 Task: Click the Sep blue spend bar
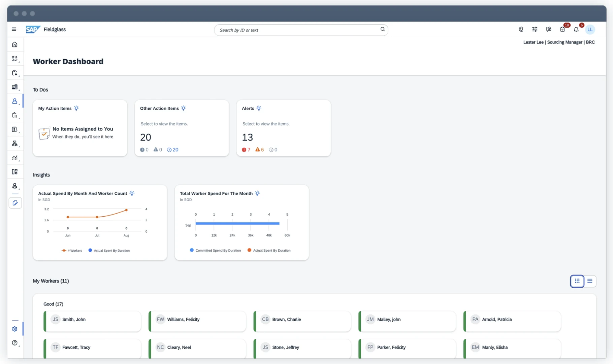[237, 223]
